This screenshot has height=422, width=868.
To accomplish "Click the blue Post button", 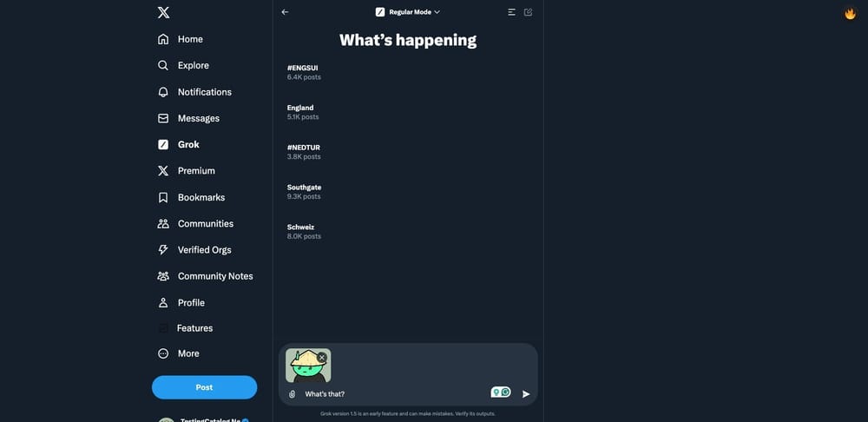I will pyautogui.click(x=204, y=387).
